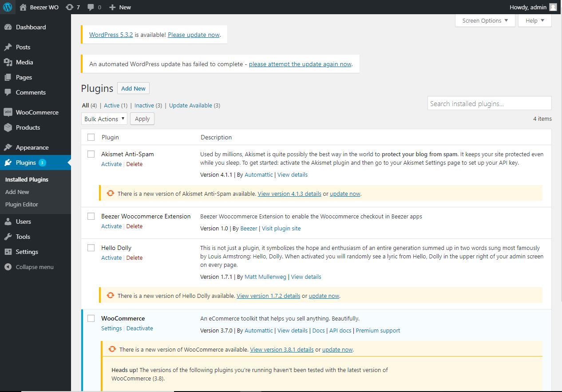Open the Plugin Editor submenu item
The width and height of the screenshot is (562, 392).
(22, 204)
